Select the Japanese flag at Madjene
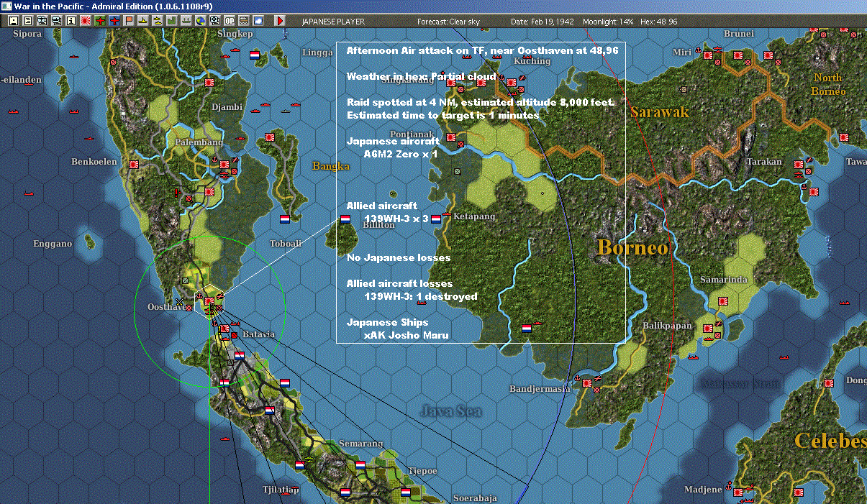The width and height of the screenshot is (867, 504). [x=738, y=492]
